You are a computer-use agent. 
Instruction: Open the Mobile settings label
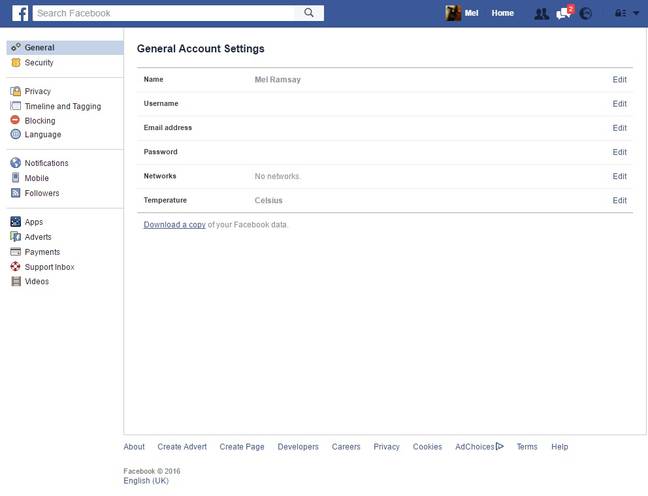pos(36,178)
